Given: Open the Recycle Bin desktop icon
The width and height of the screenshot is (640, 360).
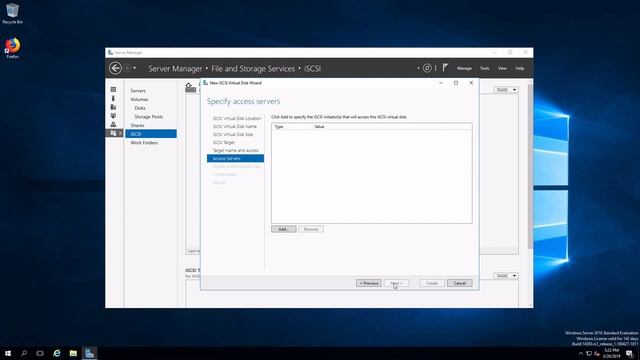Looking at the screenshot, I should click(x=12, y=13).
